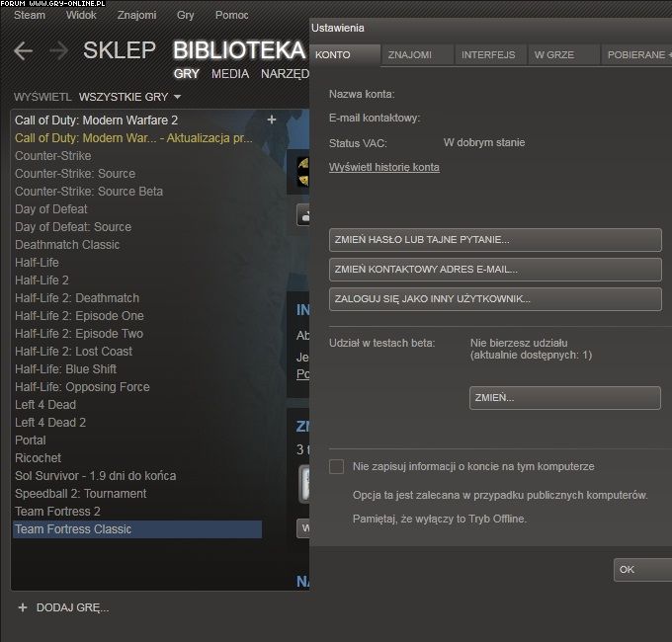Click Dodaj grę at the bottom

click(72, 607)
